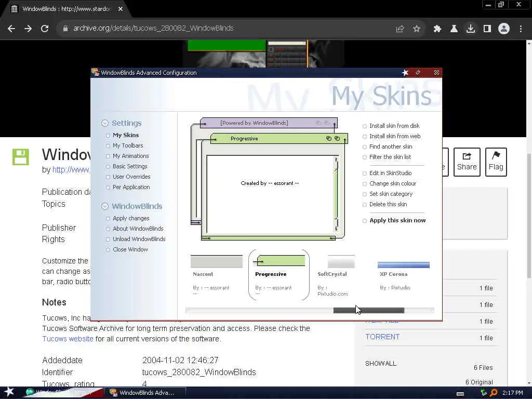Choose Change skin colour
Image resolution: width=532 pixels, height=399 pixels.
[393, 183]
